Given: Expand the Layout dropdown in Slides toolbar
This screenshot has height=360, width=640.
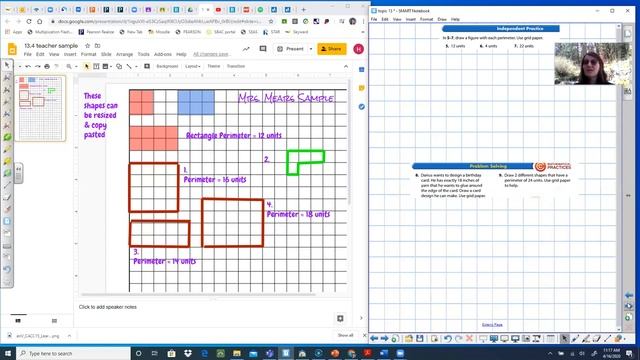Looking at the screenshot, I should [x=193, y=66].
